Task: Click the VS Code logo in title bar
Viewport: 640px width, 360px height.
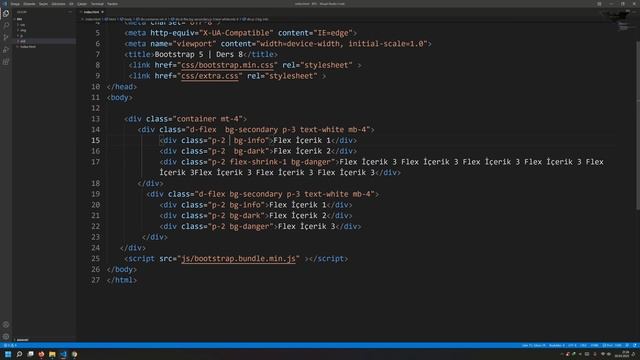Action: (x=5, y=4)
